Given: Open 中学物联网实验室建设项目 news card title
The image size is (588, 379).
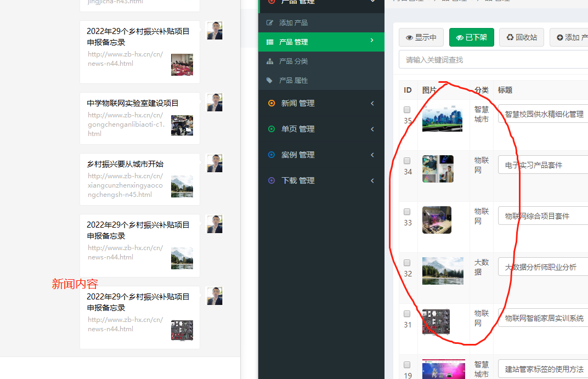Looking at the screenshot, I should click(132, 103).
